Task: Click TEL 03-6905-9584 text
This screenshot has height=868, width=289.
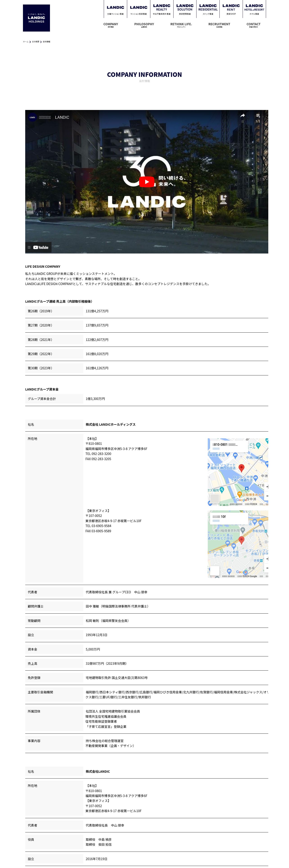Action: coord(98,526)
